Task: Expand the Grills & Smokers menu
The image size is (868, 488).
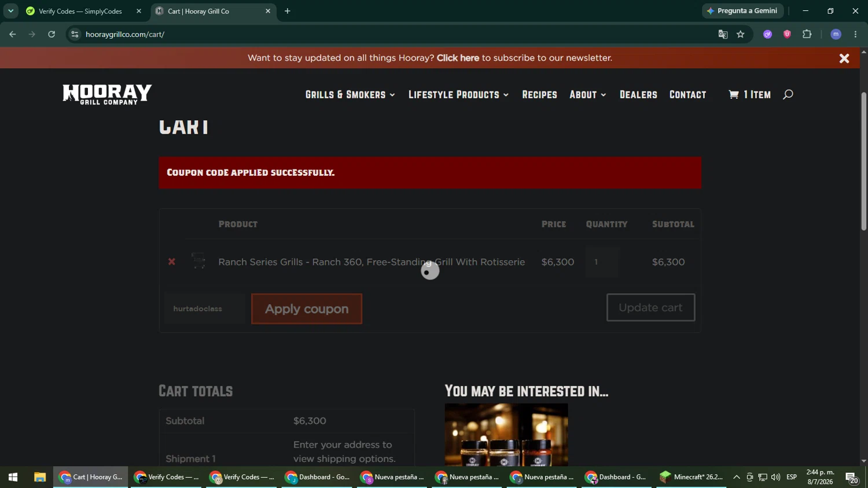Action: point(350,95)
